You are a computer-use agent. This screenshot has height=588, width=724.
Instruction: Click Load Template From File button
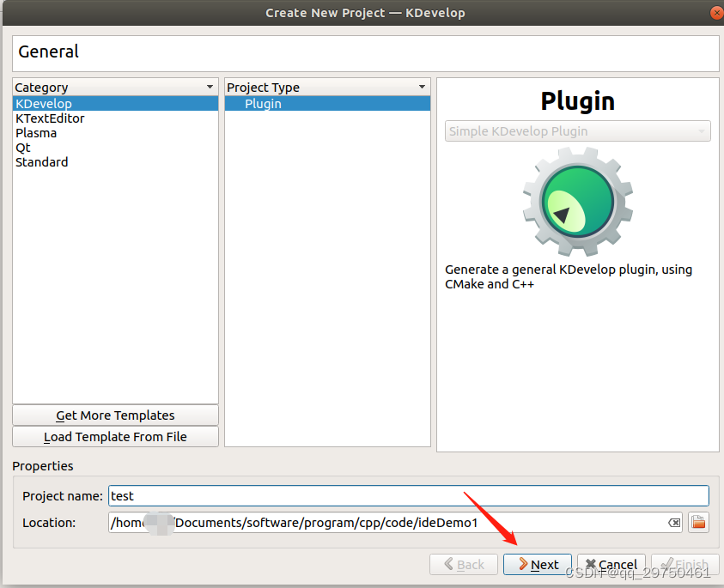tap(115, 437)
